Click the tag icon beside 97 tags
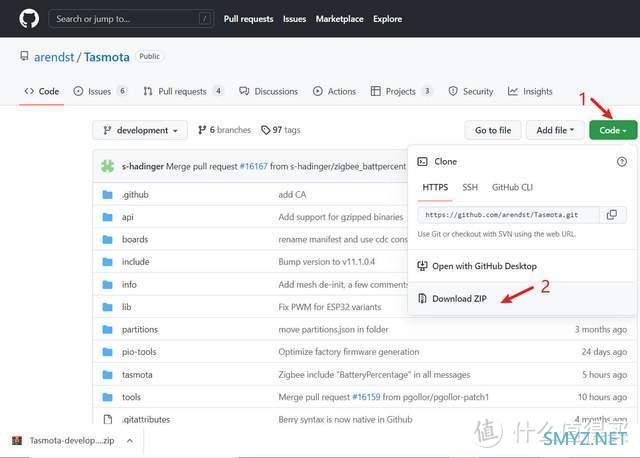This screenshot has height=458, width=640. tap(266, 130)
